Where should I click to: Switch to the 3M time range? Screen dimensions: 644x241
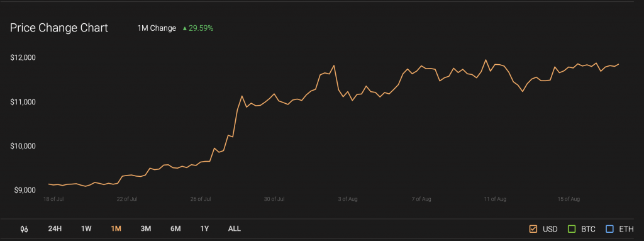point(146,228)
